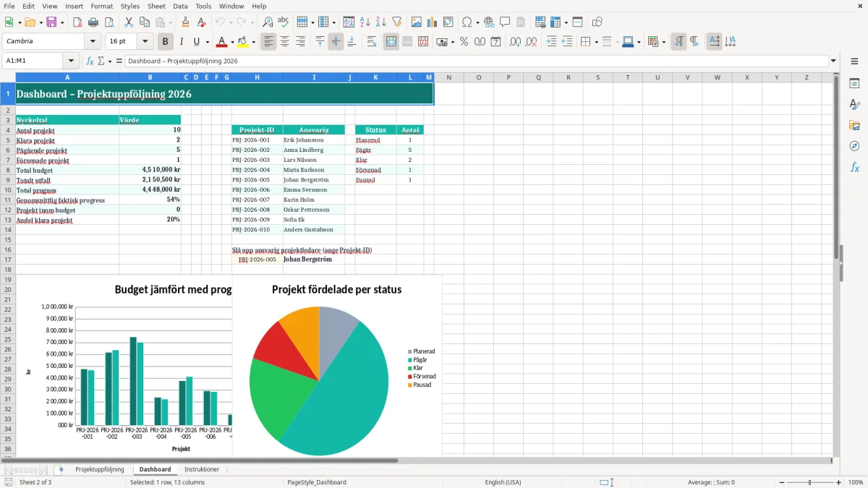This screenshot has width=868, height=488.
Task: Click the Save document icon
Action: click(x=51, y=22)
